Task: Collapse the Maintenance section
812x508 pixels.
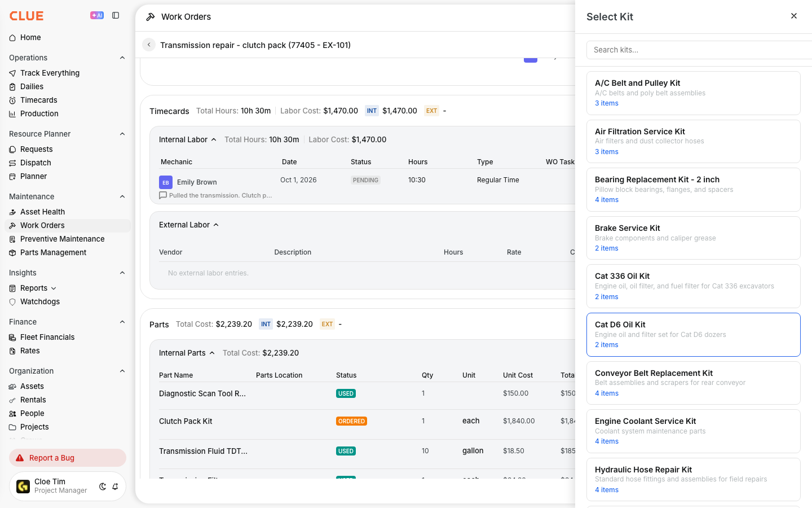Action: [122, 196]
